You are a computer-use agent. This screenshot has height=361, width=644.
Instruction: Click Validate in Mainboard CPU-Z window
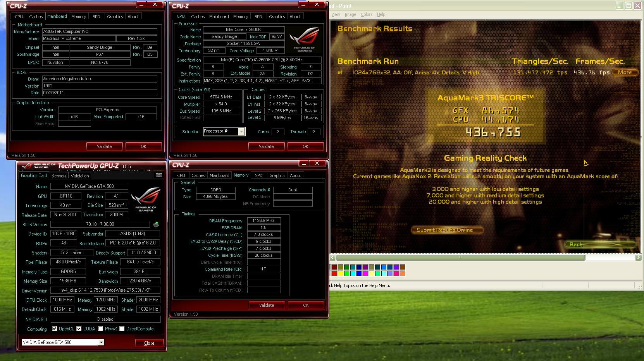tap(104, 146)
